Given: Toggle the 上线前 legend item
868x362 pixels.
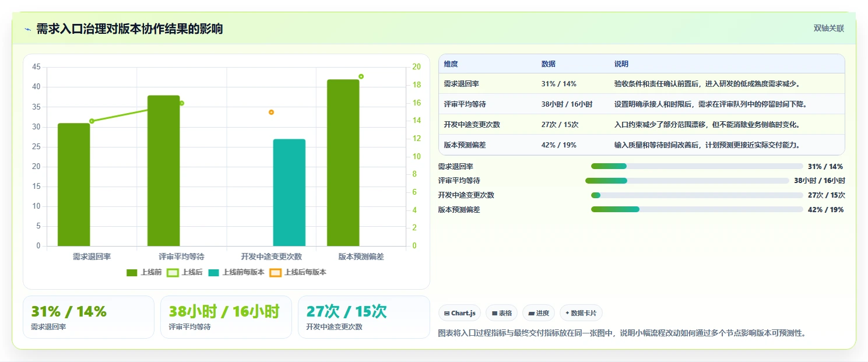Looking at the screenshot, I should 144,272.
